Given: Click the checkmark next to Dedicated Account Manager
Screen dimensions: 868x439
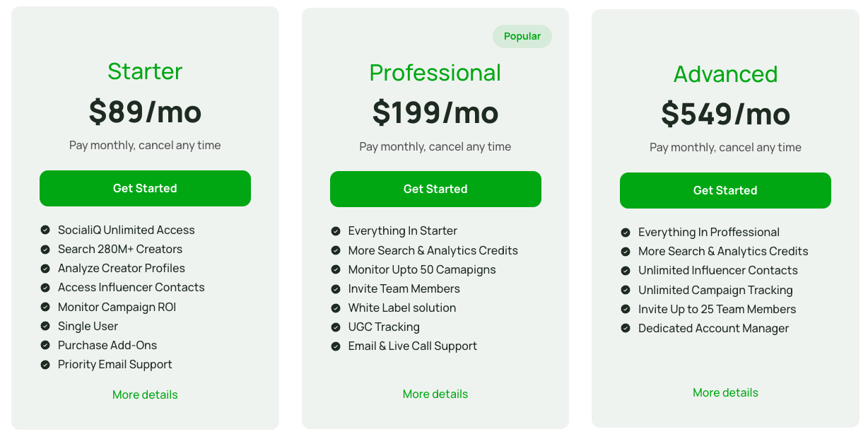Looking at the screenshot, I should tap(625, 328).
